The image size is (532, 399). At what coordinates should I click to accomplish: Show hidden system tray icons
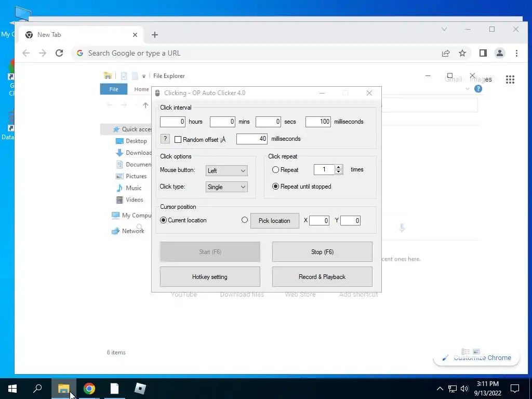coord(440,389)
